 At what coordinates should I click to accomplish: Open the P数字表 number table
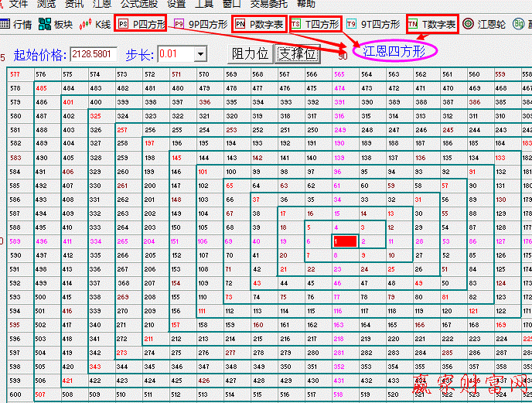click(259, 24)
